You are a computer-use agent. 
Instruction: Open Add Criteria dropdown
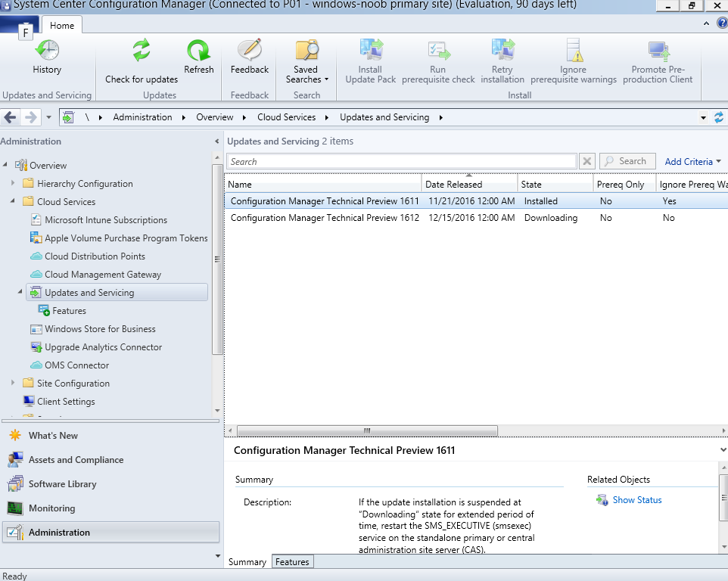(x=692, y=161)
